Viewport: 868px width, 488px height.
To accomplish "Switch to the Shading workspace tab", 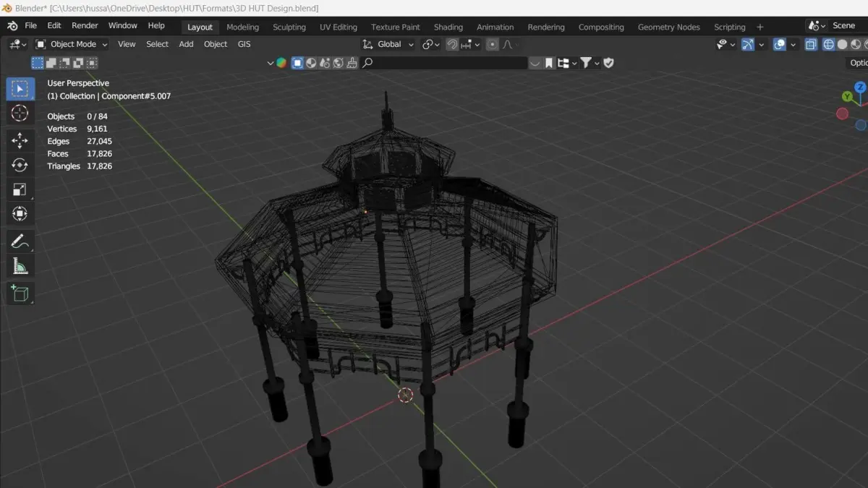I will [448, 27].
